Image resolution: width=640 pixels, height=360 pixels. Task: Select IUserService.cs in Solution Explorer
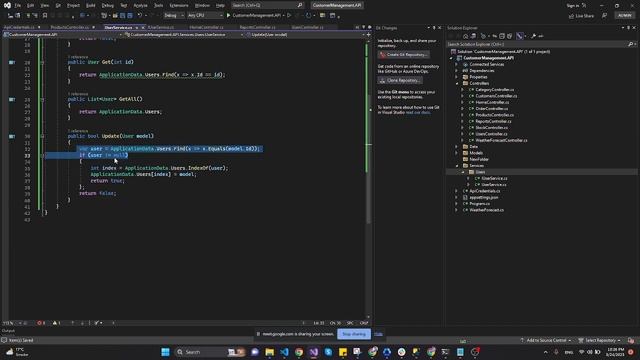pyautogui.click(x=494, y=178)
